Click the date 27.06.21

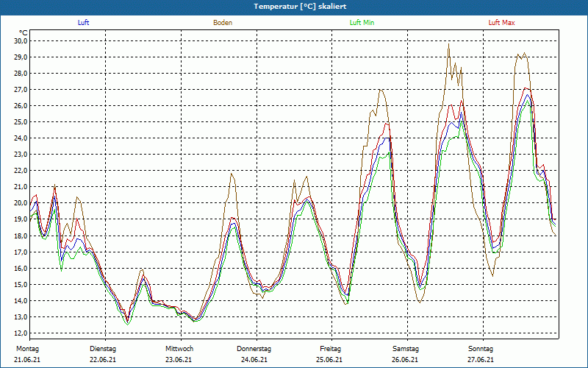coord(481,360)
